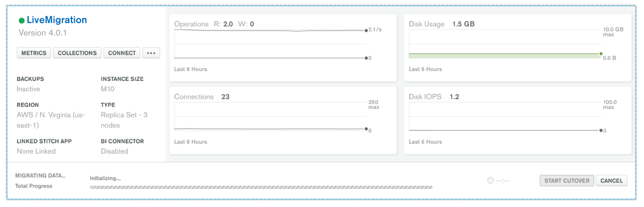This screenshot has height=207, width=644.
Task: Open the Disk Usage chart panel
Action: (x=517, y=48)
